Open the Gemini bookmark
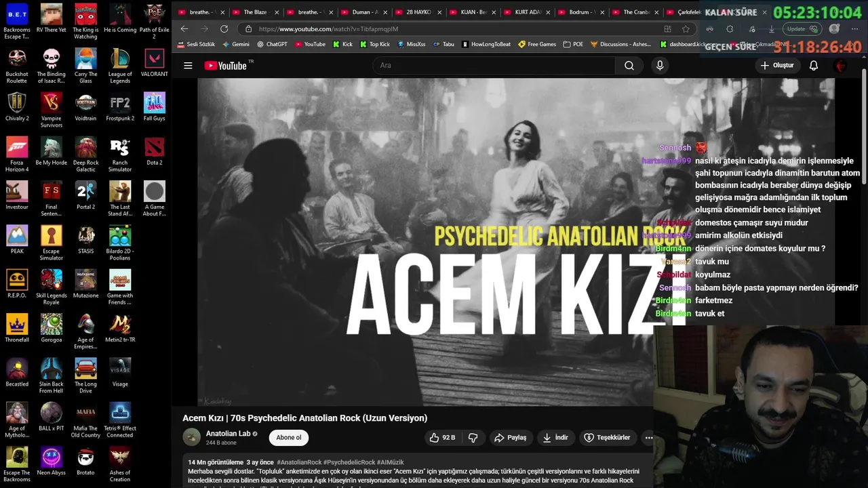 click(x=235, y=44)
